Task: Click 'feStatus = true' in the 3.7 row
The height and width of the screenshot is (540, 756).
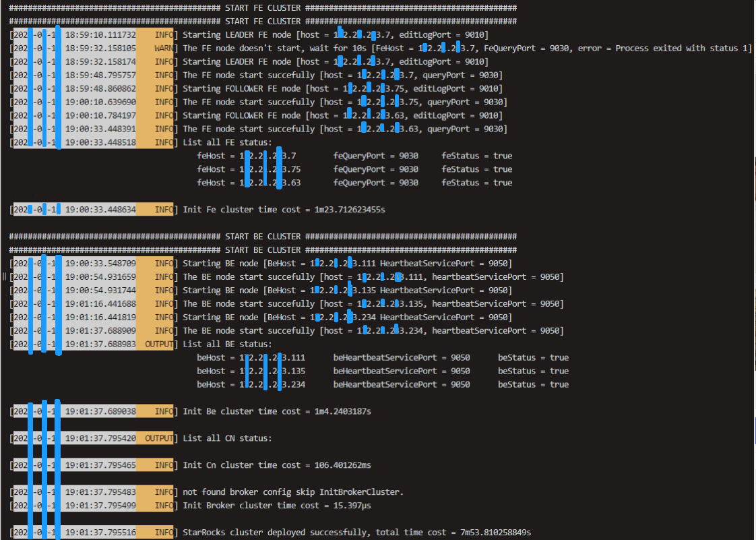Action: (477, 156)
